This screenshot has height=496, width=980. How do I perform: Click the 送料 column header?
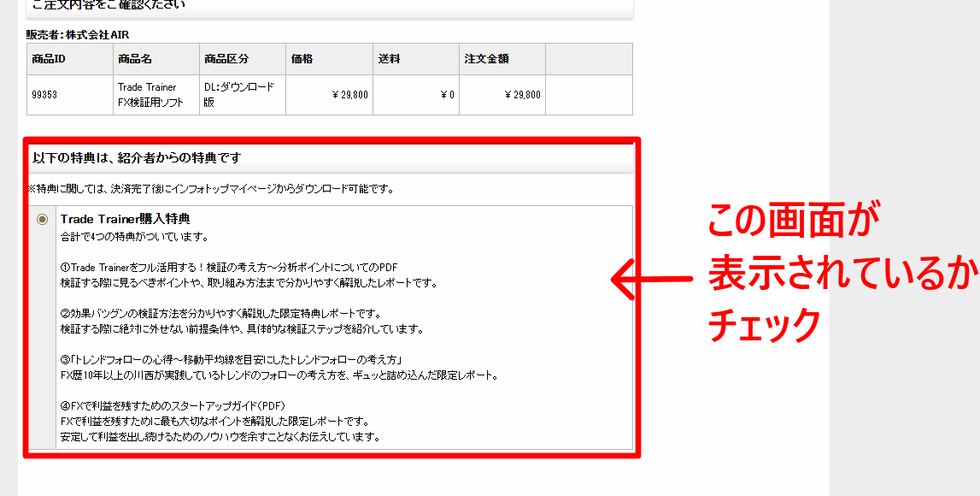(416, 59)
